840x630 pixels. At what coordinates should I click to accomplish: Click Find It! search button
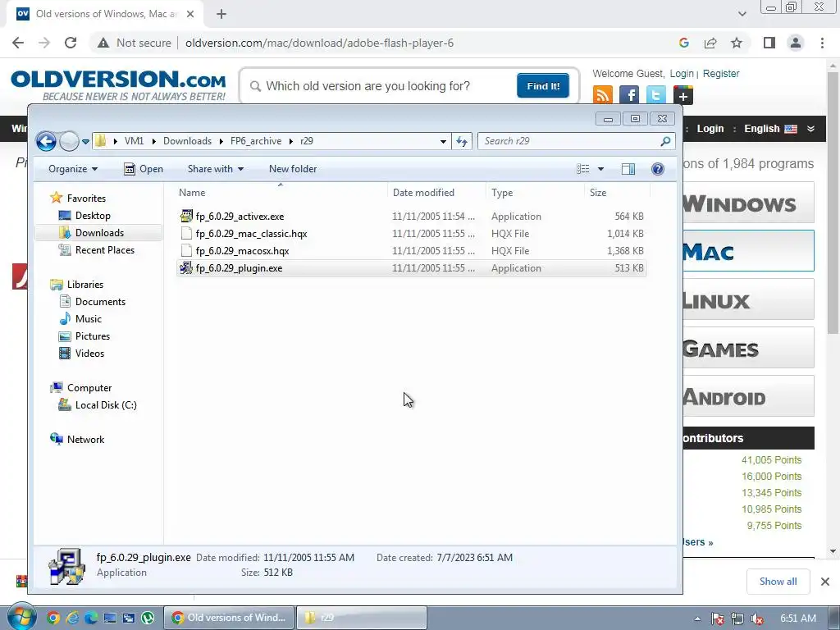click(543, 85)
